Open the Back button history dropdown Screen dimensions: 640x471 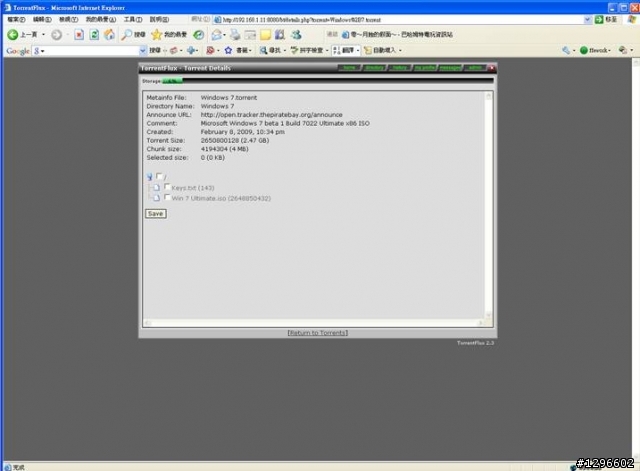(43, 35)
